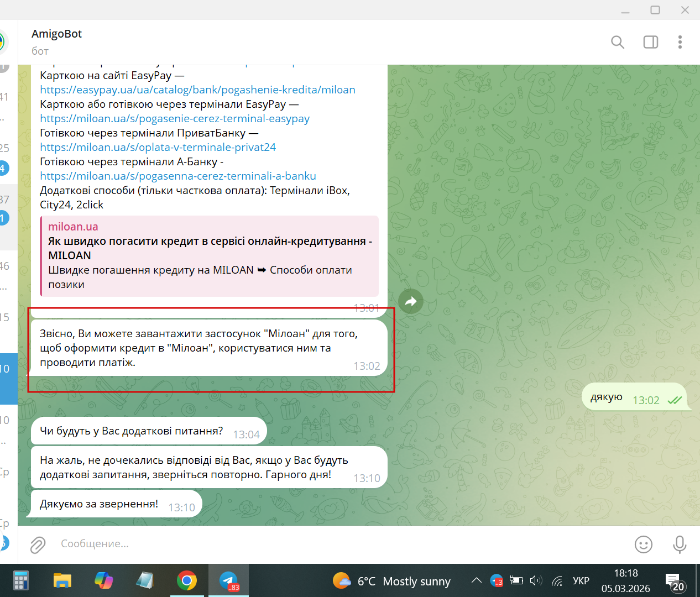Image resolution: width=700 pixels, height=597 pixels.
Task: Switch to Google Chrome on taskbar
Action: click(x=187, y=581)
